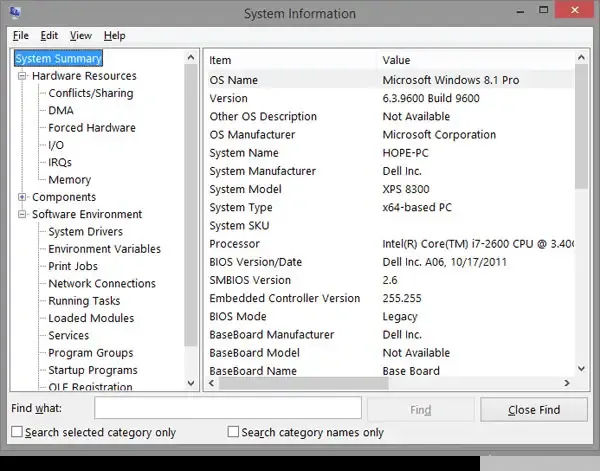Screen dimensions: 600x471
Task: Select the OS Manufacturer row
Action: coord(390,135)
